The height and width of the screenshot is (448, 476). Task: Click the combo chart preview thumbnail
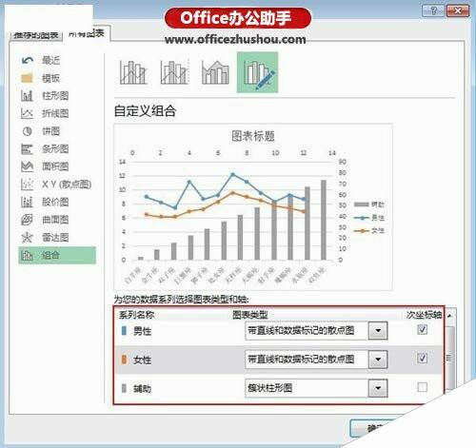coord(253,207)
